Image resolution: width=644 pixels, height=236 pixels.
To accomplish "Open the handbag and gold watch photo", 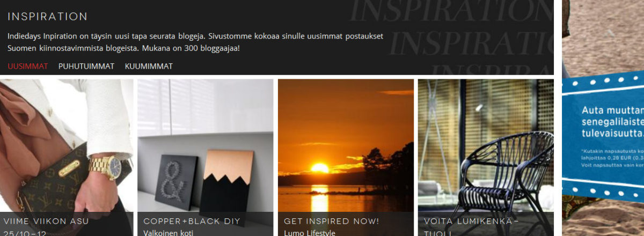I will click(67, 145).
